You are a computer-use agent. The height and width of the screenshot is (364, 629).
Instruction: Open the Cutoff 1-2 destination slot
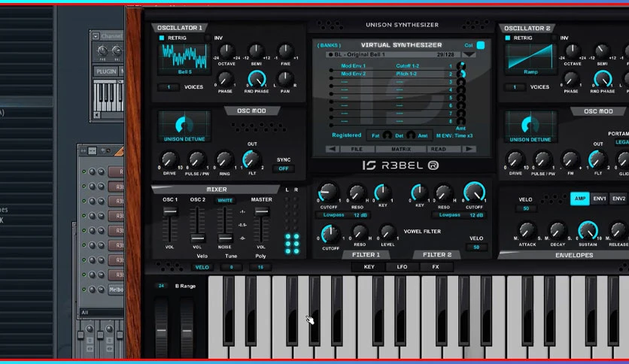pyautogui.click(x=408, y=65)
